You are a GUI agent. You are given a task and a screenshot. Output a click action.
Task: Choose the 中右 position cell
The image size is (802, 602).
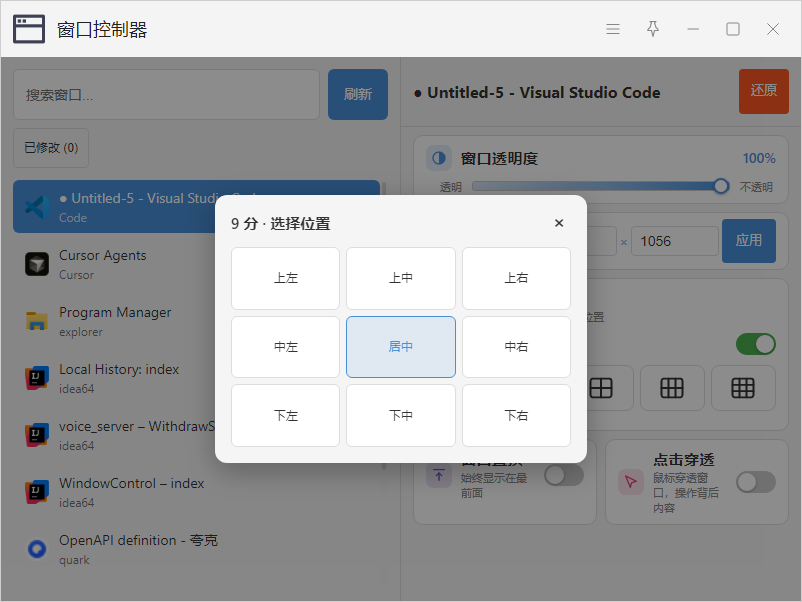516,347
